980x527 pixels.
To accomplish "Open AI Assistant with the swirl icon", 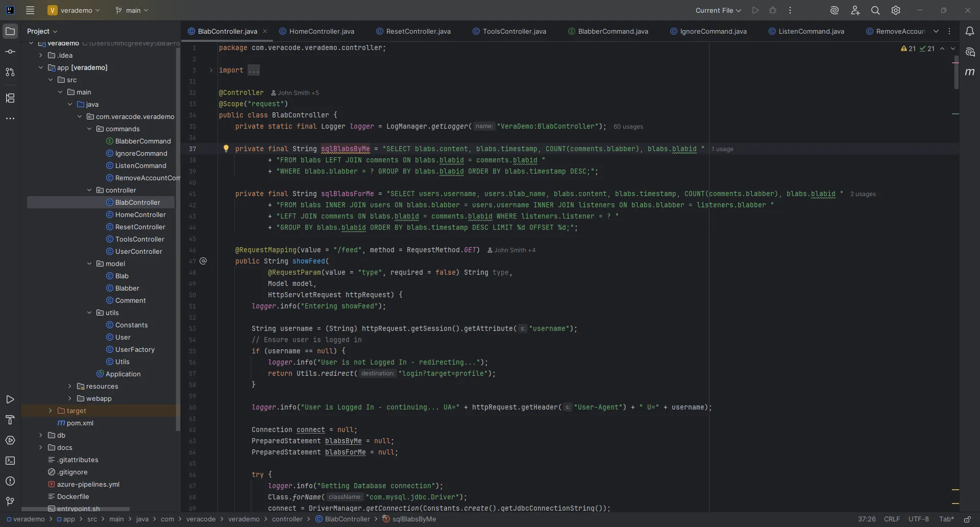I will coord(835,10).
